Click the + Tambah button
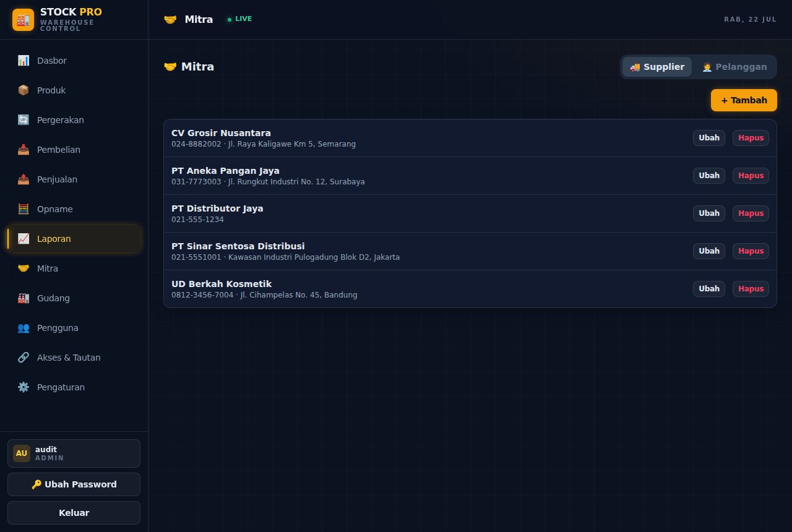 tap(744, 100)
